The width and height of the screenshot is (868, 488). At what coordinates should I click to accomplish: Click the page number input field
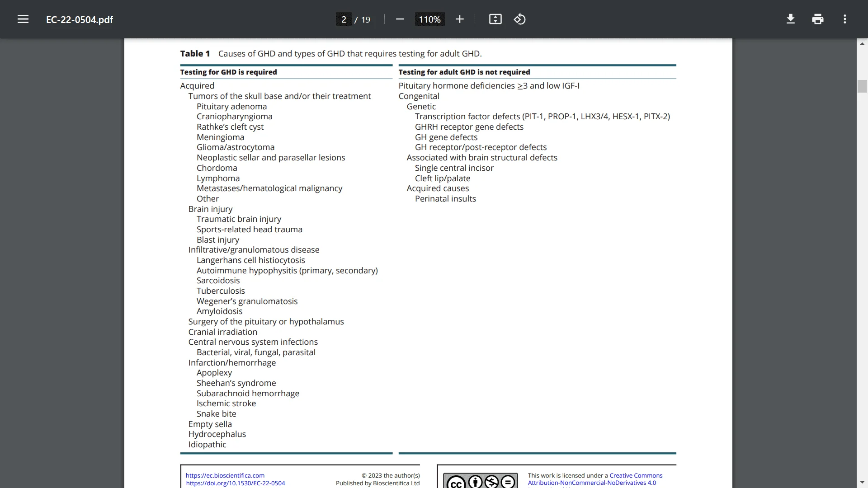pyautogui.click(x=344, y=19)
